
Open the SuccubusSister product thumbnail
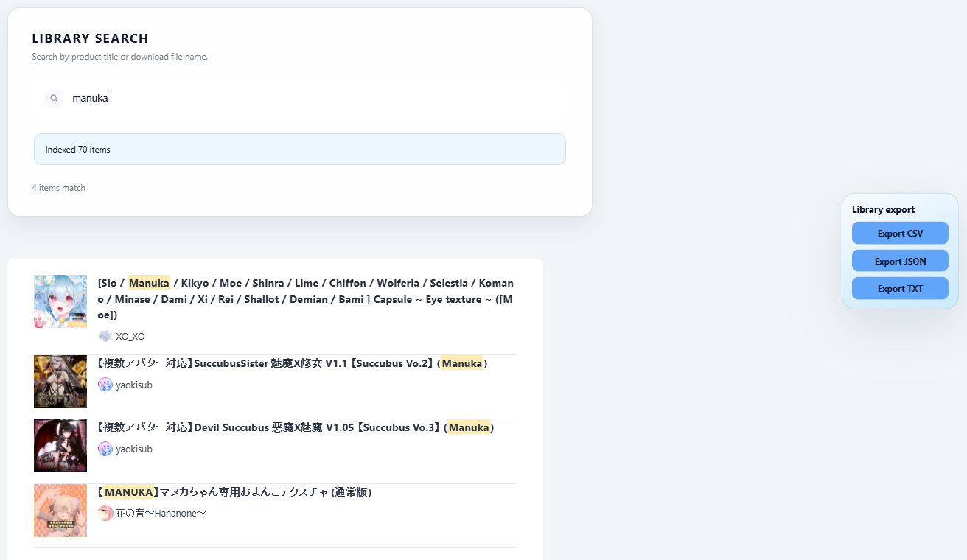[x=60, y=382]
